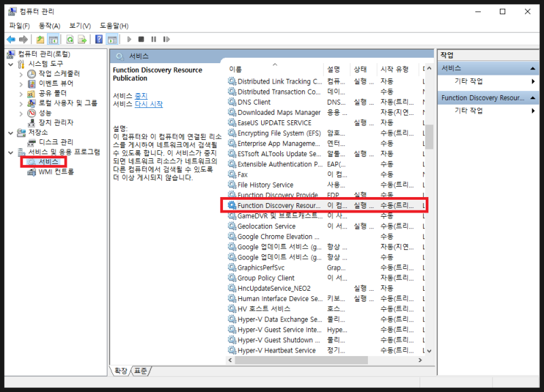Image resolution: width=544 pixels, height=392 pixels.
Task: Select 작업 스케줄러 in the tree
Action: [59, 73]
